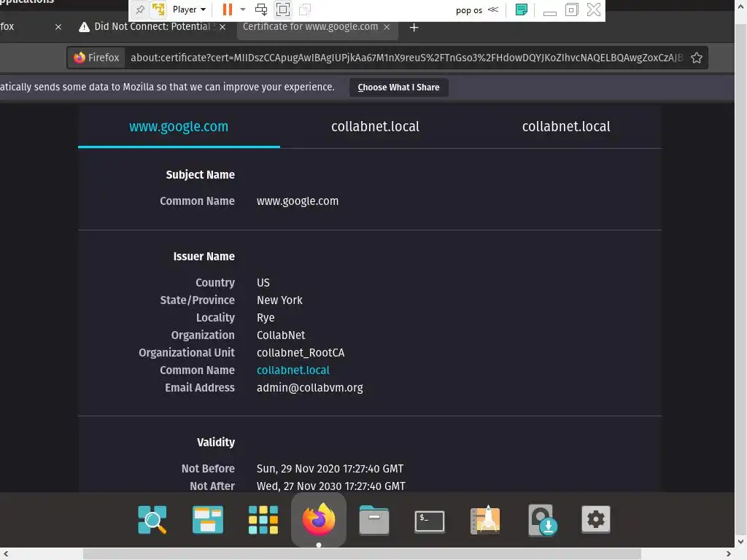The height and width of the screenshot is (560, 747).
Task: Click the www.google.com Common Name value
Action: [x=298, y=201]
